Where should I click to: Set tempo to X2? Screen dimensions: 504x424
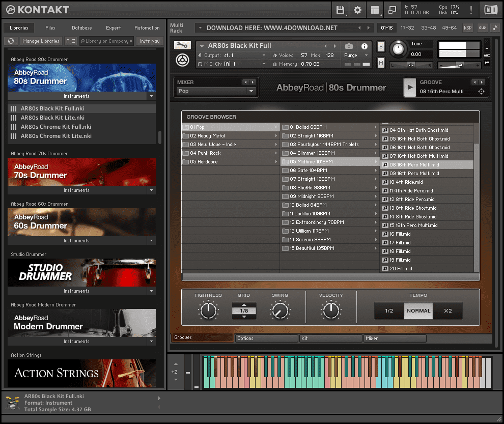coord(448,311)
